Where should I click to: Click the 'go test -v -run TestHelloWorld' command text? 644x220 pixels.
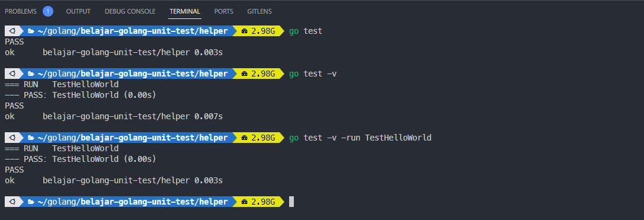[360, 138]
